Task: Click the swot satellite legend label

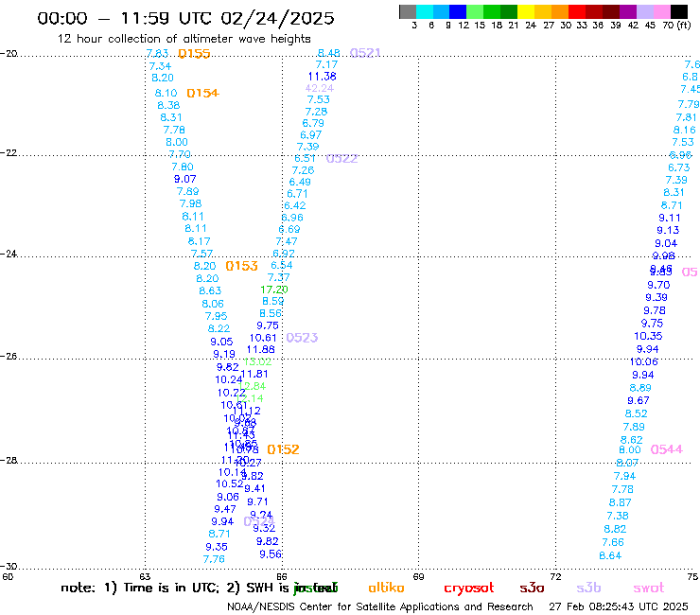Action: coord(649,588)
